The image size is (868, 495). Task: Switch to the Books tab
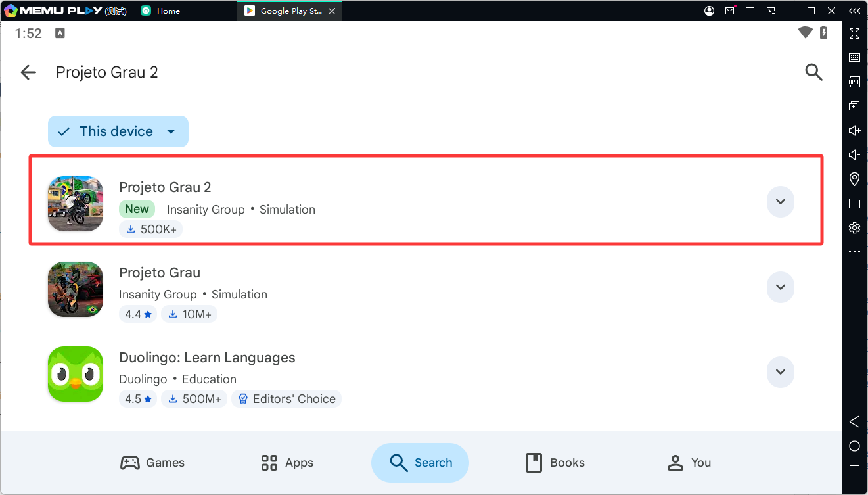coord(555,463)
